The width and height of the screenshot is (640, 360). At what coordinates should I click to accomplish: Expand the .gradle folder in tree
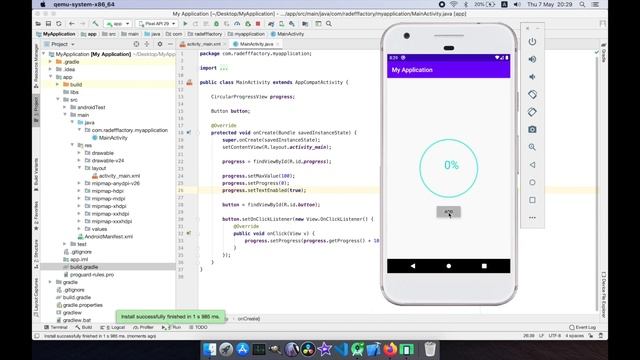tap(50, 62)
